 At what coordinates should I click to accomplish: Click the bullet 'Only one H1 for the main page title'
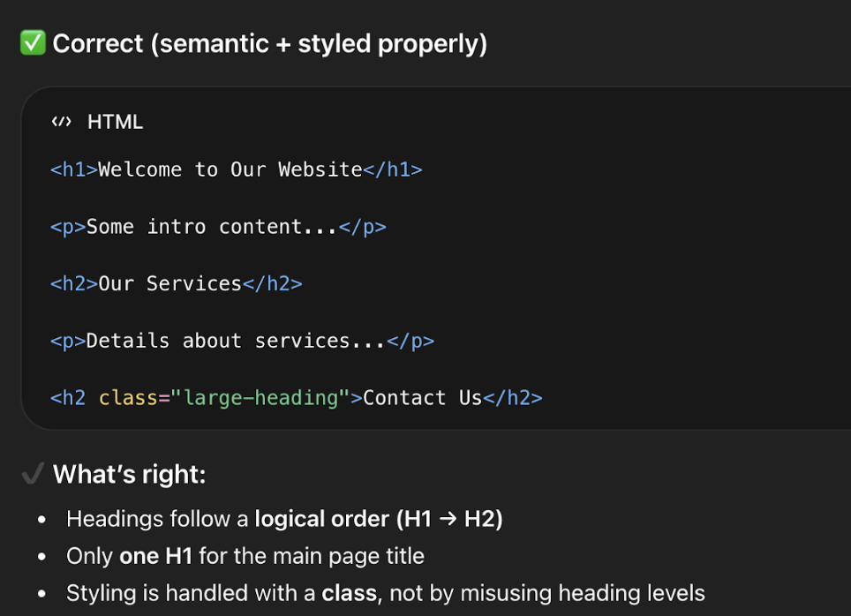pyautogui.click(x=245, y=556)
